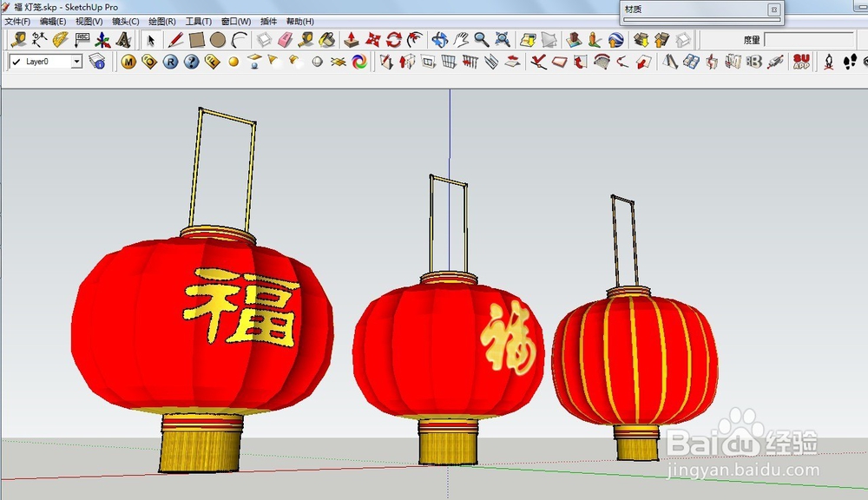Screen dimensions: 868x500
Task: Select the Position Camera person icon
Action: click(x=829, y=62)
